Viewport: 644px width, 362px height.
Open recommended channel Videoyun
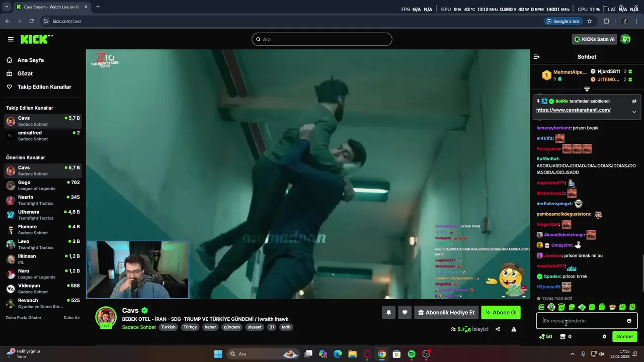tap(43, 289)
